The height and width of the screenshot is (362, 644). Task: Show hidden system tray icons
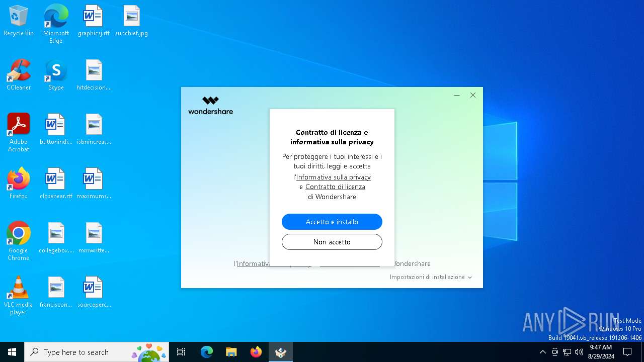coord(542,352)
